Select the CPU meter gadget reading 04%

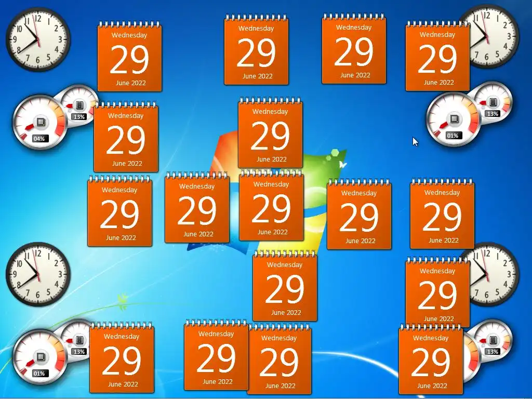tap(40, 122)
